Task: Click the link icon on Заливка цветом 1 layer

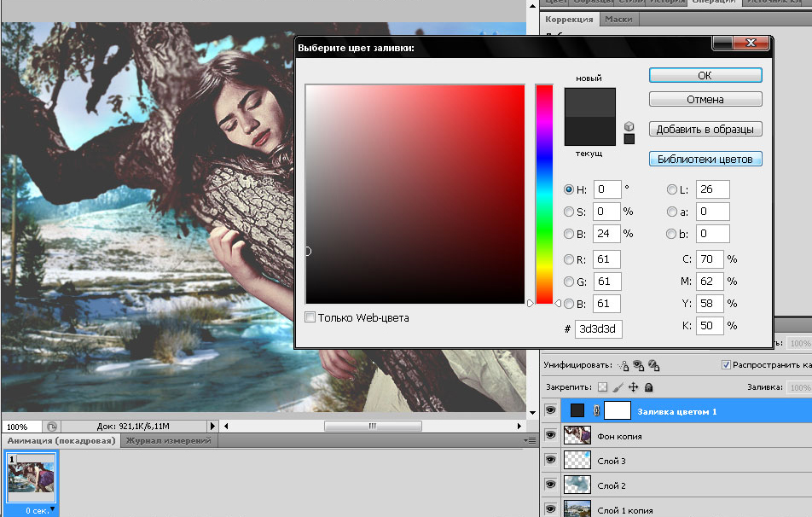Action: 596,411
